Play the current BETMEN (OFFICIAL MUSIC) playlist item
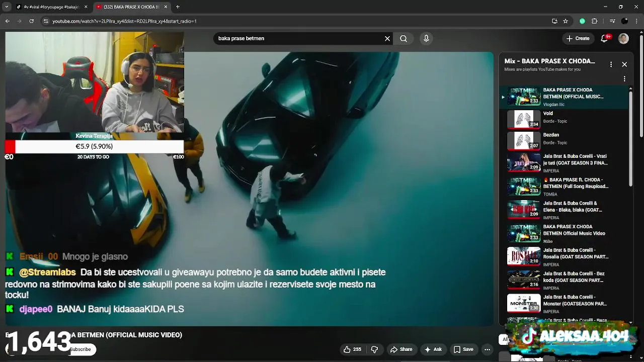 pos(565,97)
